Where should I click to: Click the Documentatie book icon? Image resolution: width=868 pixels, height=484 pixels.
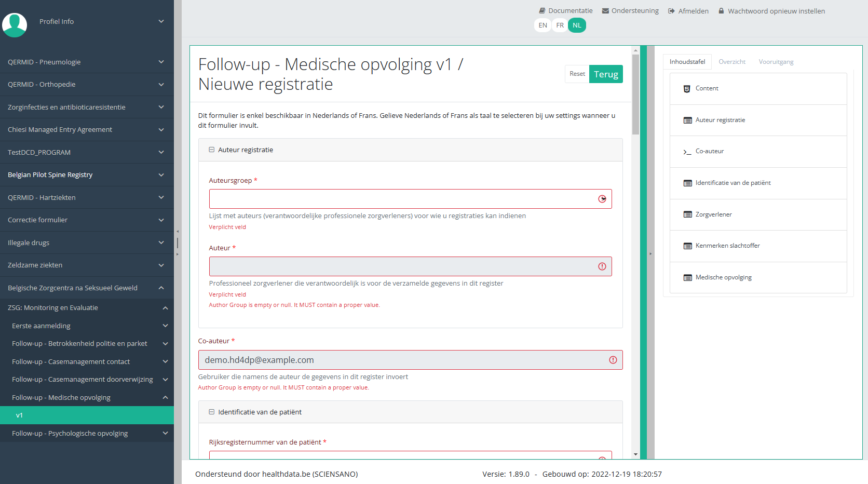pyautogui.click(x=542, y=11)
